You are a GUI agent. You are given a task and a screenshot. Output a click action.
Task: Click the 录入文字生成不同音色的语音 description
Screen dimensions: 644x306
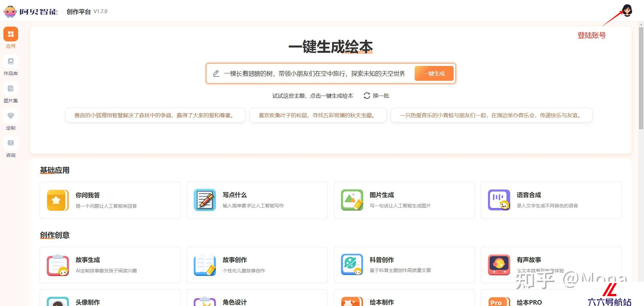click(547, 206)
